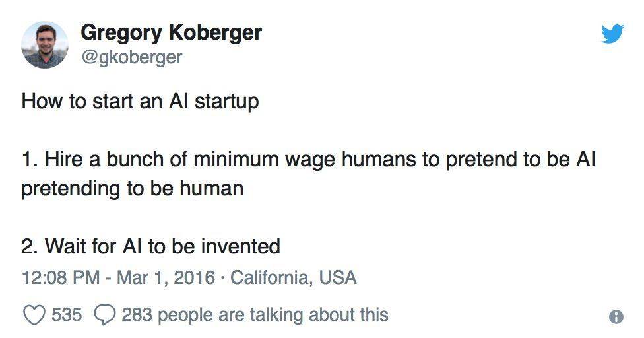Viewport: 644px width, 338px height.
Task: Click the 'pretending to be human' text line
Action: (x=133, y=189)
